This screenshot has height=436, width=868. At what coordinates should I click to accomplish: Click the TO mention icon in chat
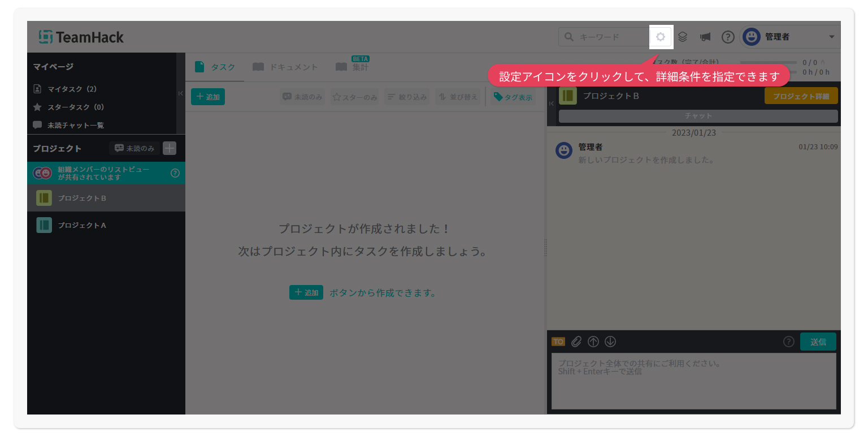pyautogui.click(x=558, y=342)
